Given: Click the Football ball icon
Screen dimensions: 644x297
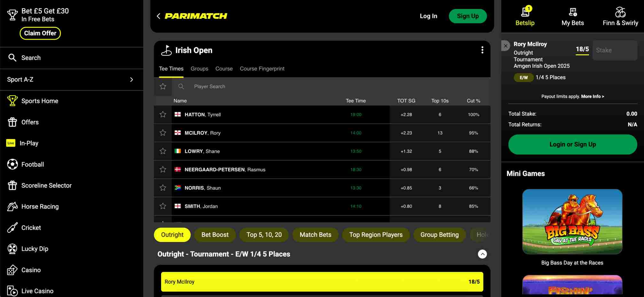Looking at the screenshot, I should 12,164.
